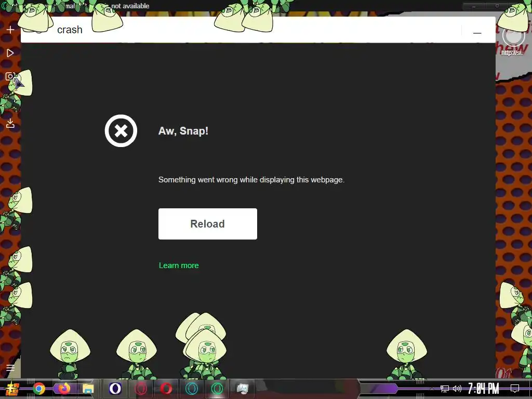
Task: Click the Reload button
Action: (x=208, y=224)
